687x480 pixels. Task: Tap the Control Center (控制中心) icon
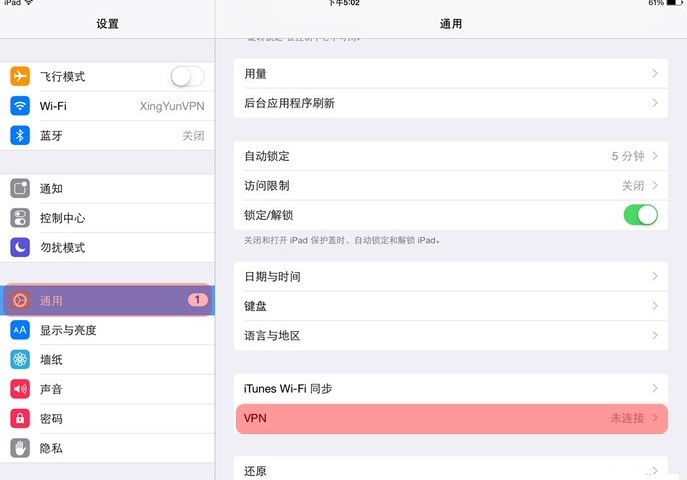tap(20, 218)
